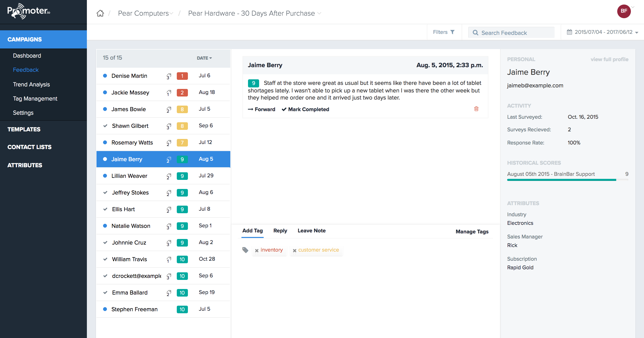Switch to the Reply tab

pyautogui.click(x=280, y=231)
